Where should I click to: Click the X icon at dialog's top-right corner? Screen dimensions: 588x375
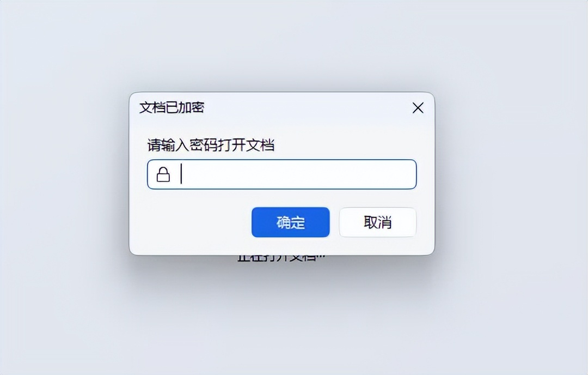[418, 108]
